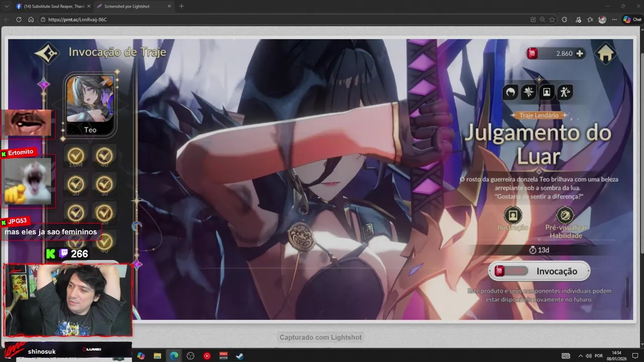
Task: View the costume Ilustração
Action: pyautogui.click(x=513, y=219)
